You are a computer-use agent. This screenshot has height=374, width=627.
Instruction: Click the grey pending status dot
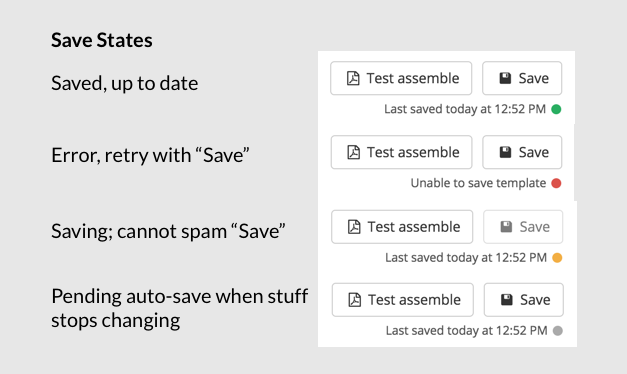coord(558,331)
